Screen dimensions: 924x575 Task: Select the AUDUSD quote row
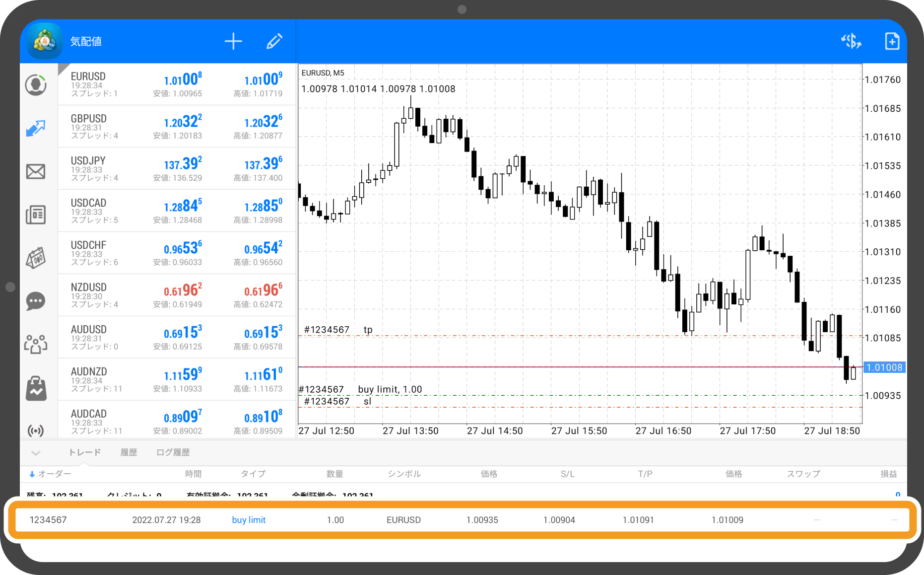click(177, 338)
